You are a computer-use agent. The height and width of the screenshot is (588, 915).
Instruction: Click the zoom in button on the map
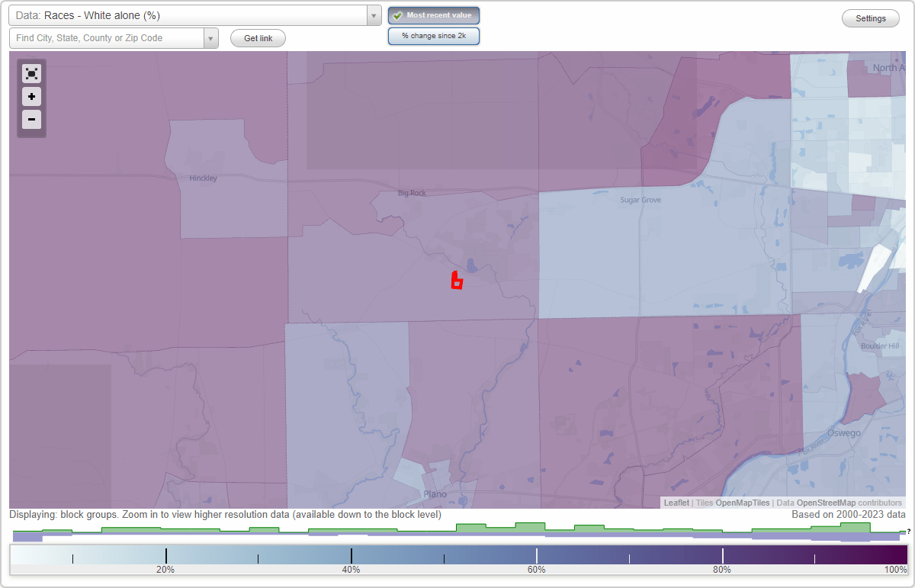coord(31,97)
